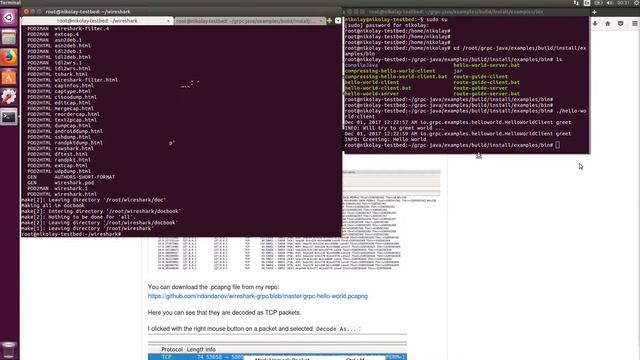Open terminal tab list dropdown arrow
Image resolution: width=640 pixels, height=360 pixels.
[x=338, y=20]
